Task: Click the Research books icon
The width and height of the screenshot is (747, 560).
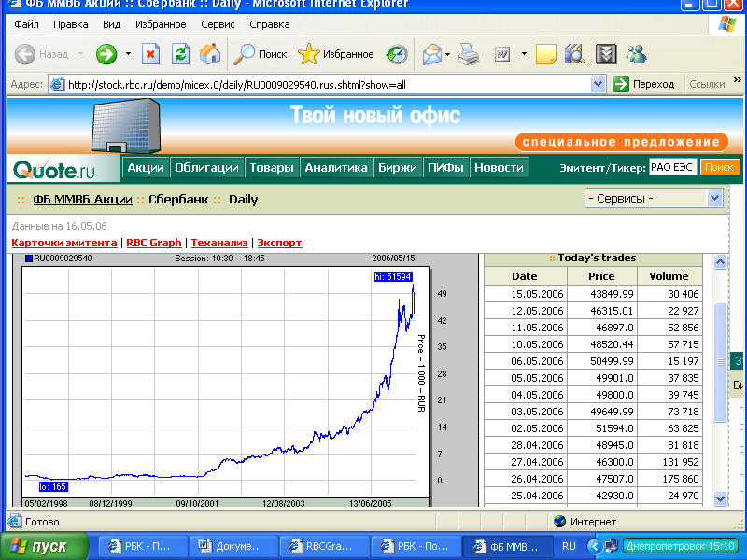Action: click(574, 54)
